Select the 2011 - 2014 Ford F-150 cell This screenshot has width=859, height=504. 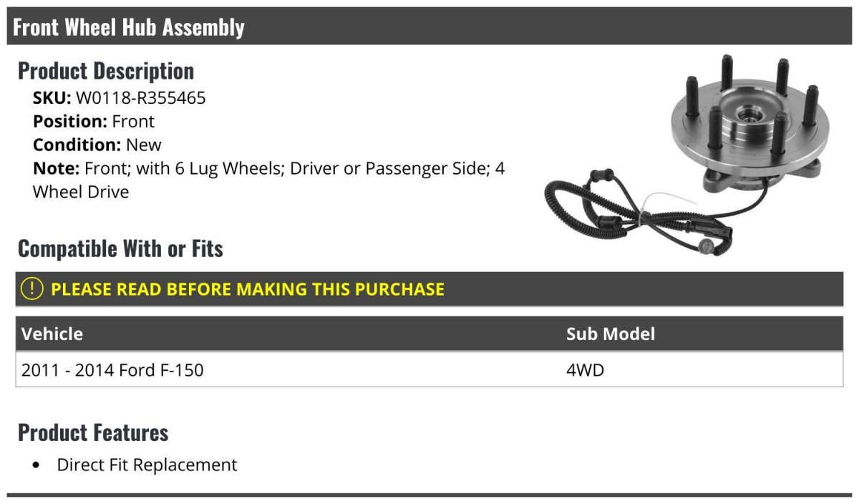tap(112, 370)
